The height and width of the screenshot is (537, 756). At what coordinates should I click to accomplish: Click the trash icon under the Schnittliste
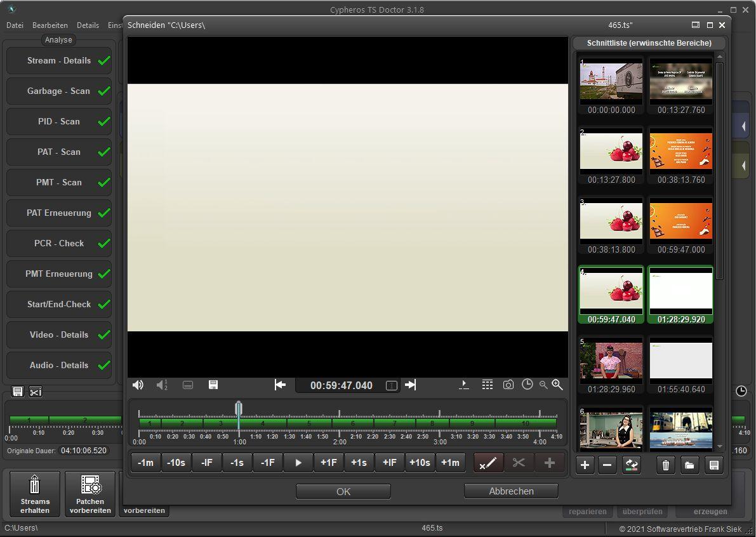(x=665, y=465)
